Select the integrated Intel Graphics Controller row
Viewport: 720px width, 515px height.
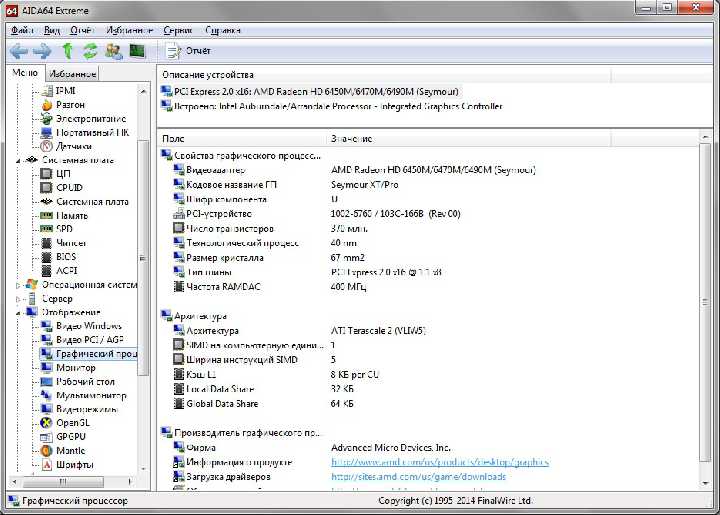[x=332, y=106]
